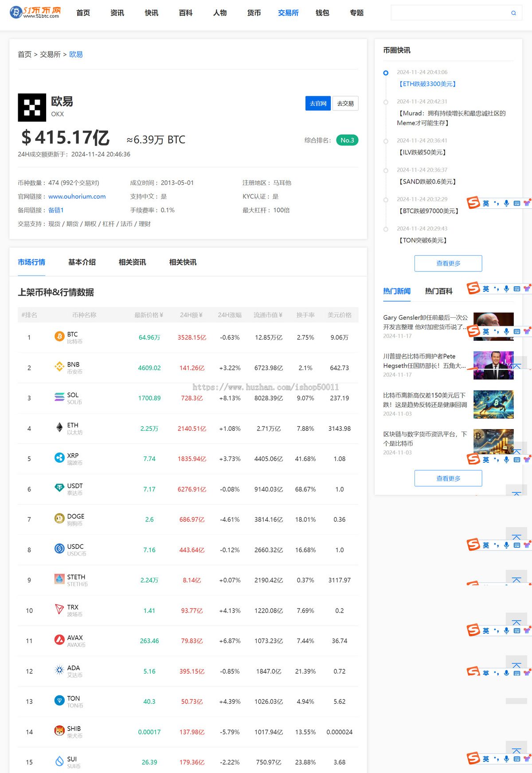Open 比特币离新高仅差150美元 article title
Viewport: 532px width, 773px height.
pyautogui.click(x=425, y=400)
